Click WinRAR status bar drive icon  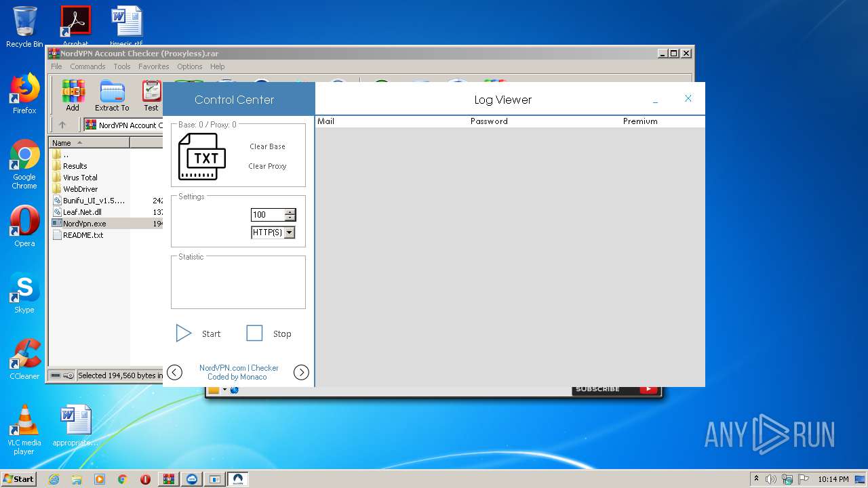point(56,375)
